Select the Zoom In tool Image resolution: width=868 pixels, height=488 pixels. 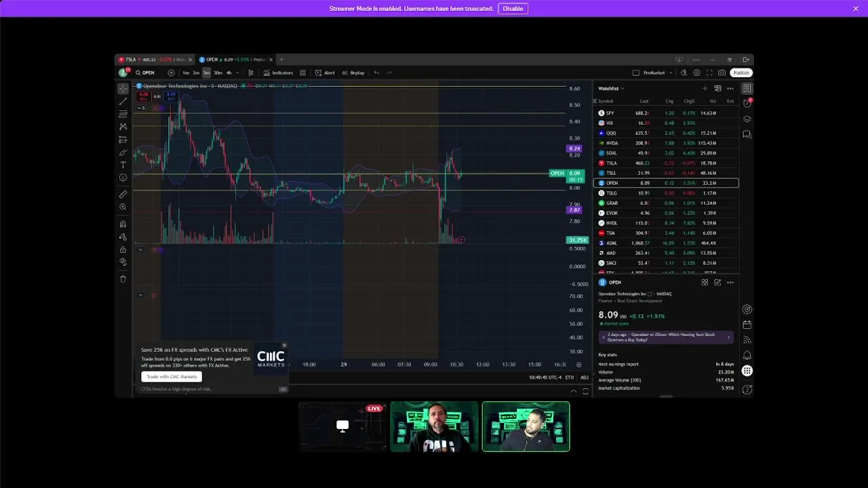click(x=123, y=207)
